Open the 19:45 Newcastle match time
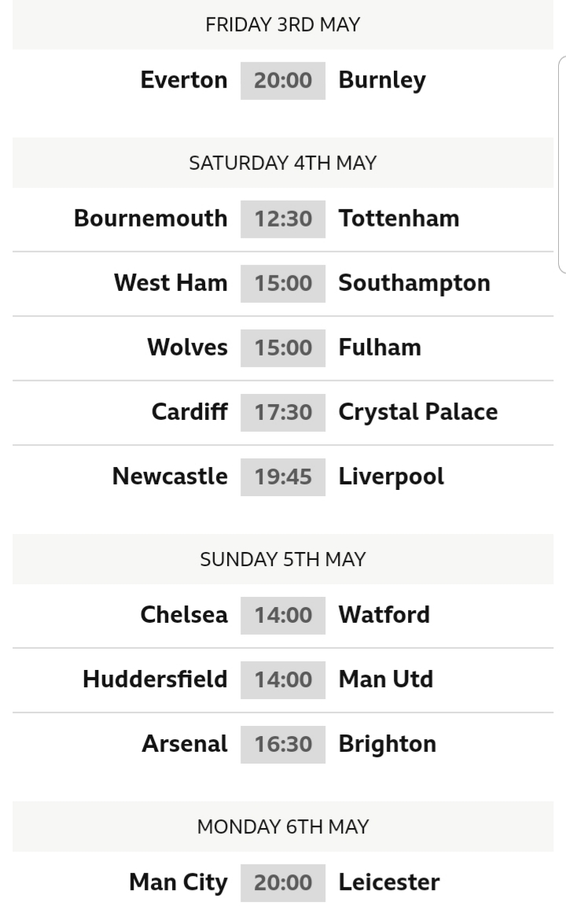The image size is (566, 924). (x=283, y=477)
